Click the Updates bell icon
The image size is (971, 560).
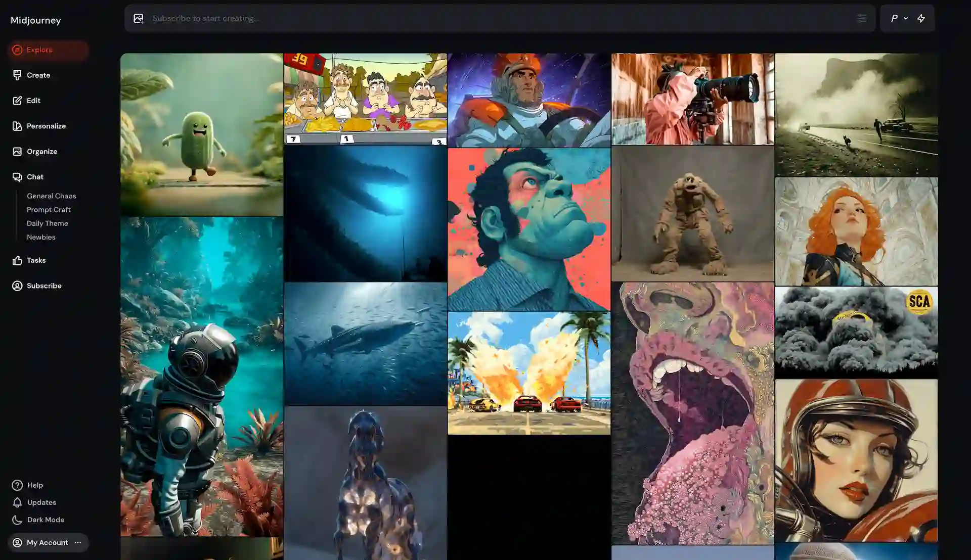click(x=17, y=502)
